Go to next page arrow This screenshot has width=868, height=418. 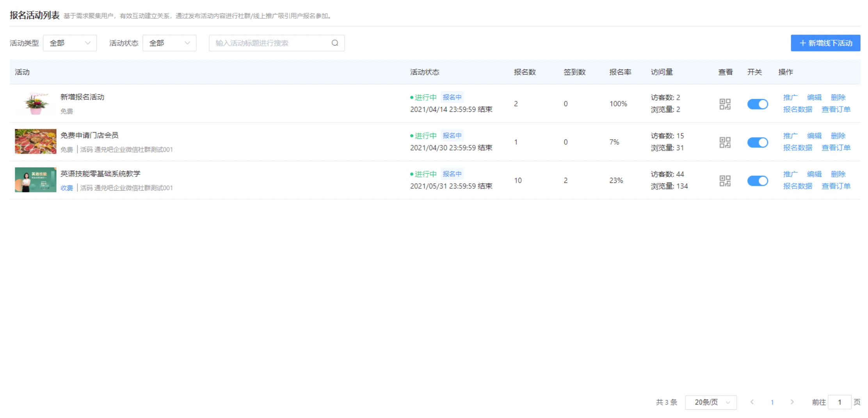click(x=792, y=402)
